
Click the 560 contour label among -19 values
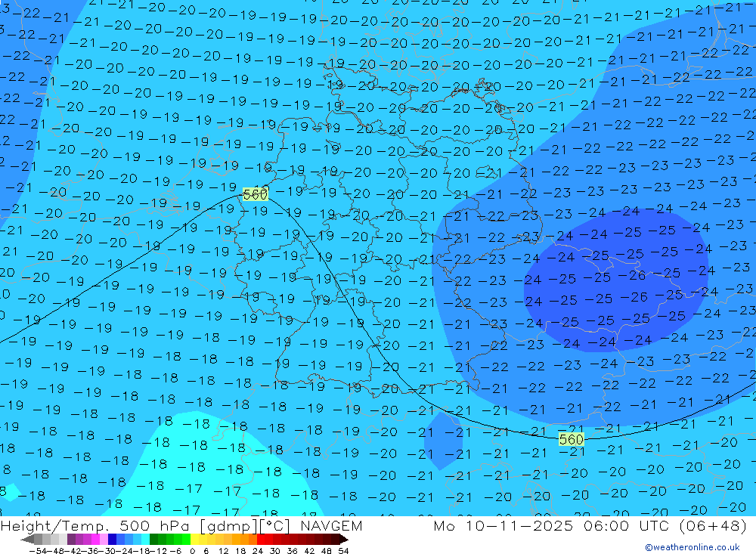tap(255, 194)
